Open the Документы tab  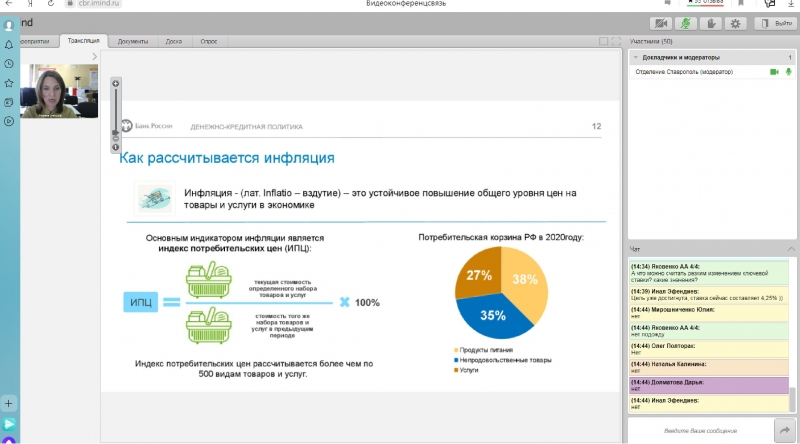coord(133,41)
